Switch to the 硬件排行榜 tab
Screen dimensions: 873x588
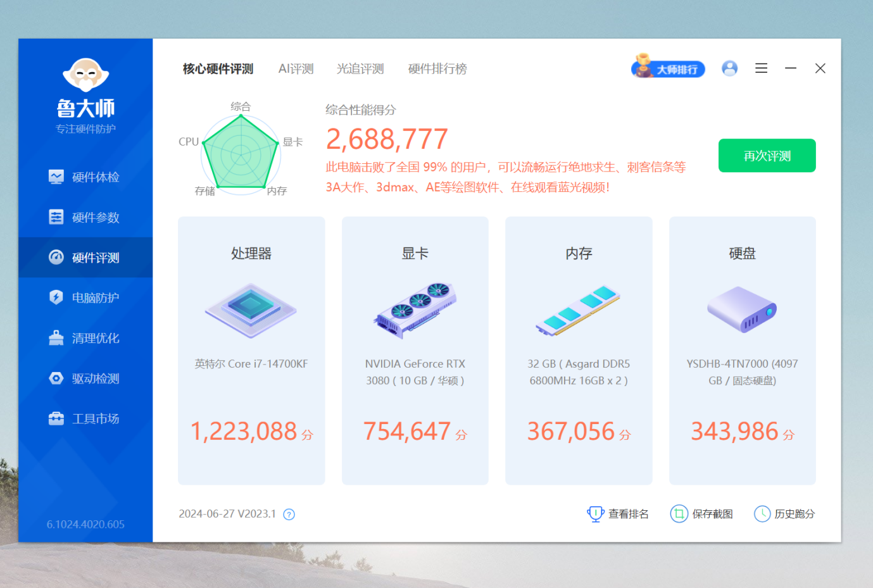(x=437, y=69)
